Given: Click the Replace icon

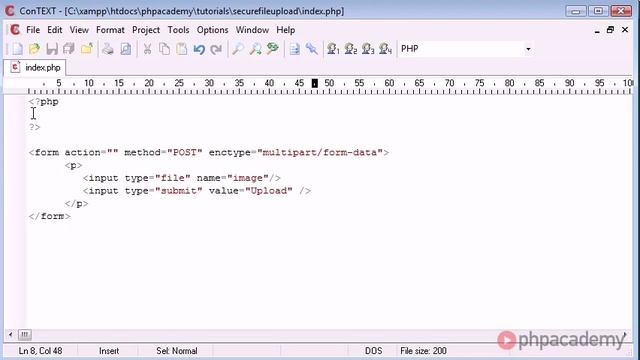Looking at the screenshot, I should 273,49.
